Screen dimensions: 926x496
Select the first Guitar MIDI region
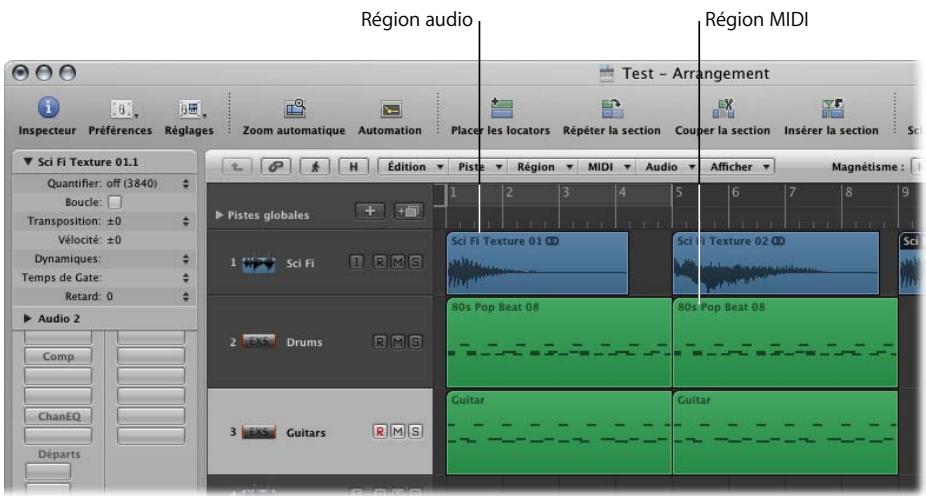[559, 433]
